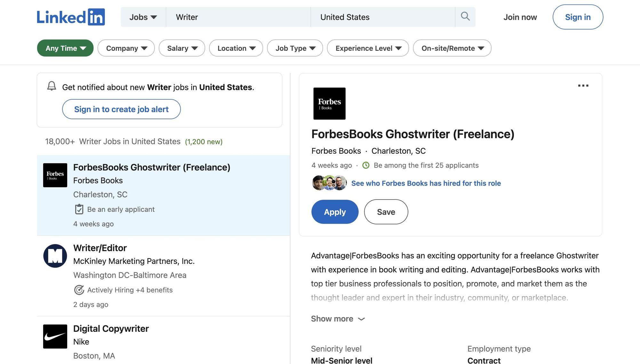Image resolution: width=640 pixels, height=364 pixels.
Task: Apply to the ForbesBooks Ghostwriter job
Action: point(335,212)
